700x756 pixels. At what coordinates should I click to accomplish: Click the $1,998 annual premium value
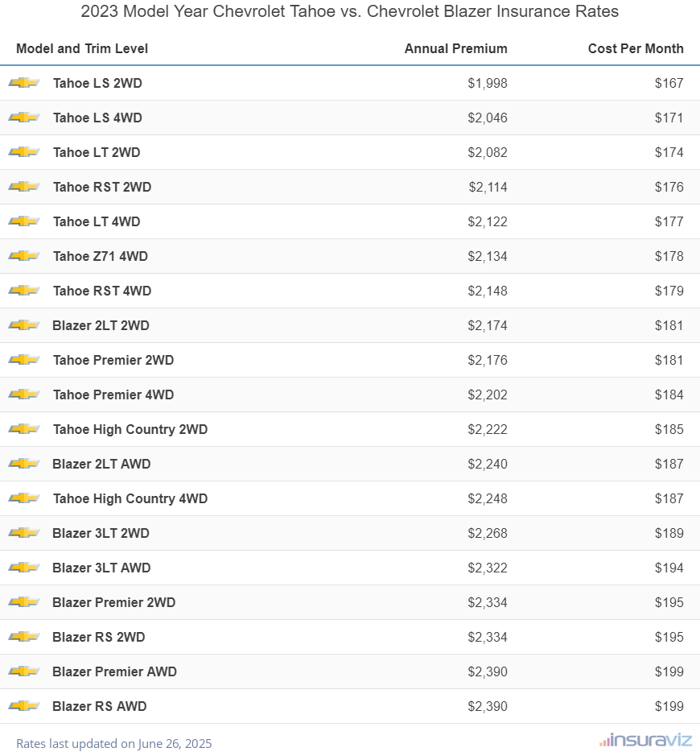click(x=488, y=83)
